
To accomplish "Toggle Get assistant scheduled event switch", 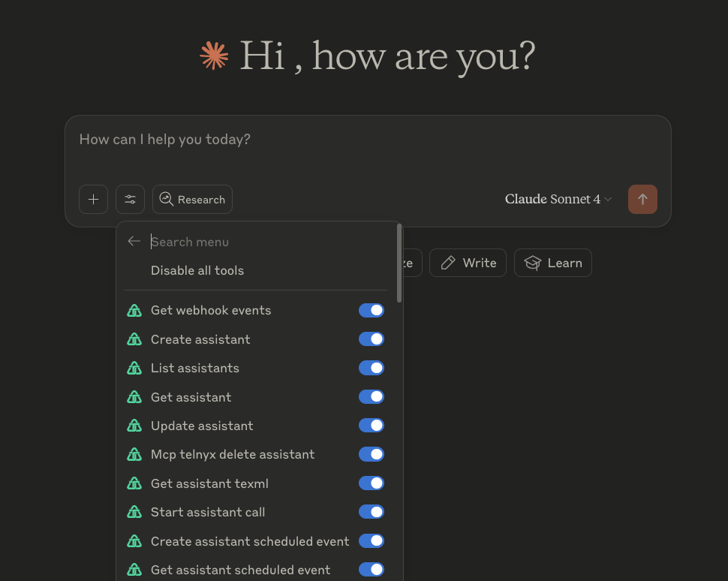I will (372, 570).
